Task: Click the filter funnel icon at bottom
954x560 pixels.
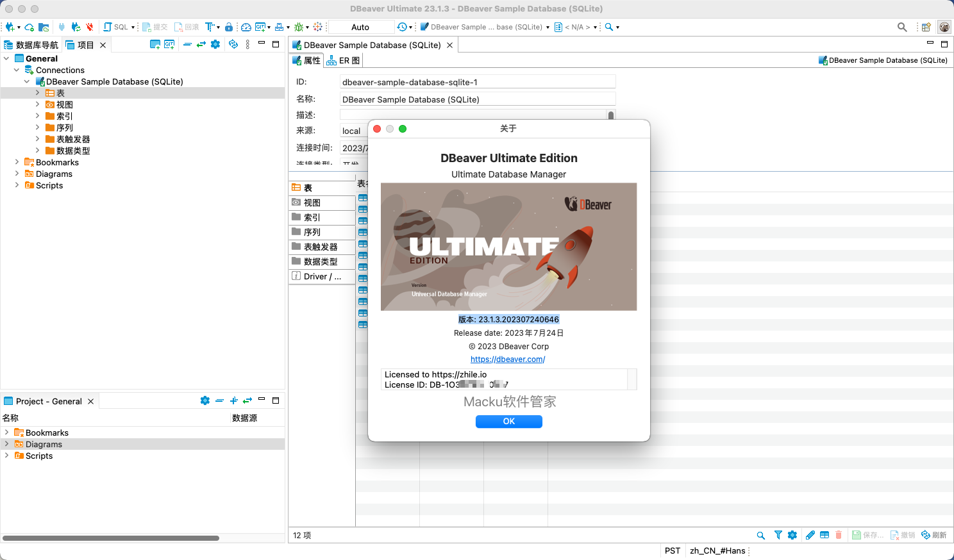Action: click(778, 535)
